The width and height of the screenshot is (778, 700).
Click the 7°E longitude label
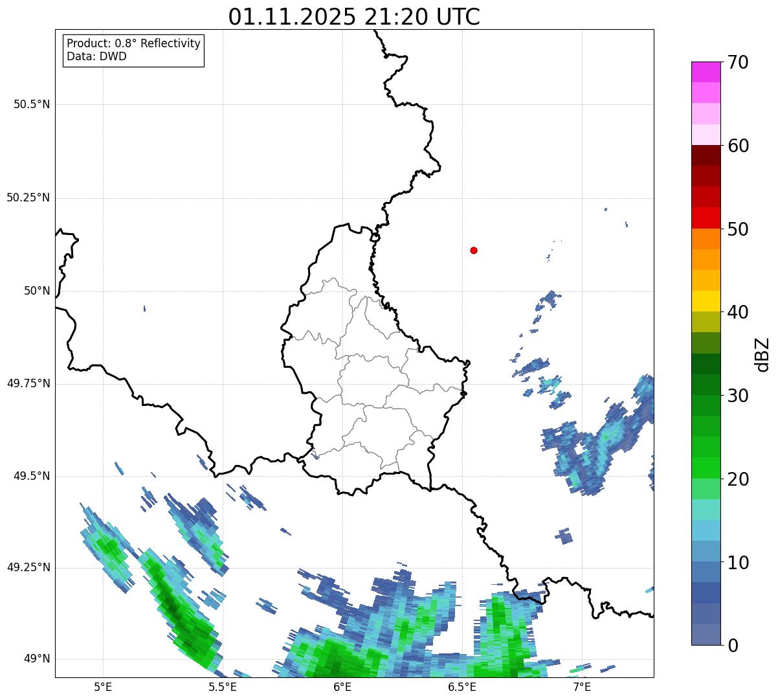[x=582, y=686]
